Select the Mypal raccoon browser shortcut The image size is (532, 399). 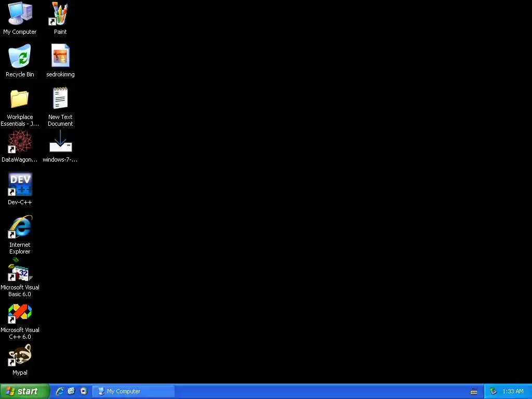pyautogui.click(x=20, y=360)
